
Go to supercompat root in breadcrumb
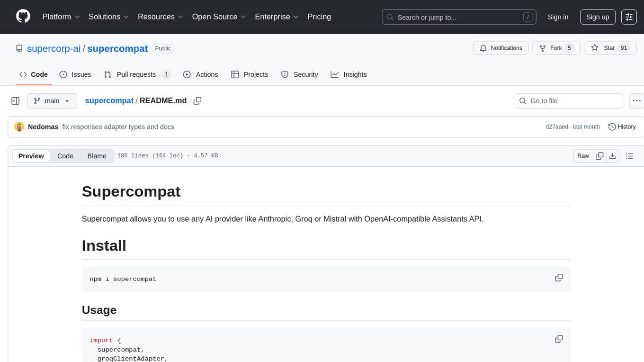(109, 101)
